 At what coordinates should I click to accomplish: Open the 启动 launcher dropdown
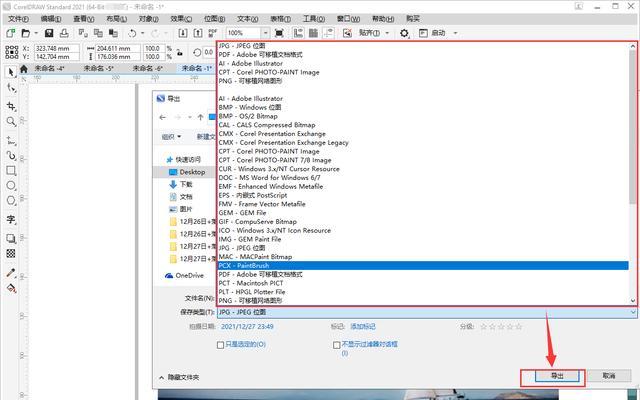coord(456,33)
